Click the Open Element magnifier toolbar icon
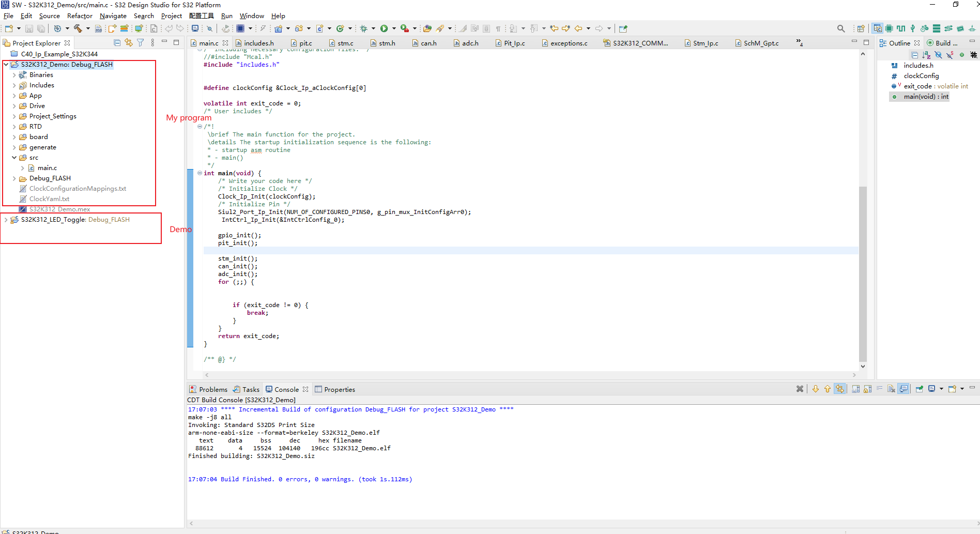Screen dimensions: 980x534 [841, 28]
